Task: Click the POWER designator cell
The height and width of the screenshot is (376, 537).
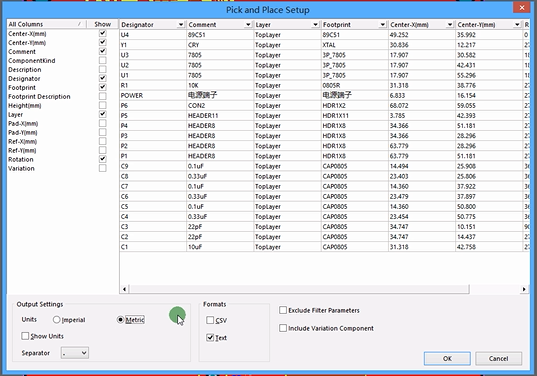Action: (x=152, y=96)
